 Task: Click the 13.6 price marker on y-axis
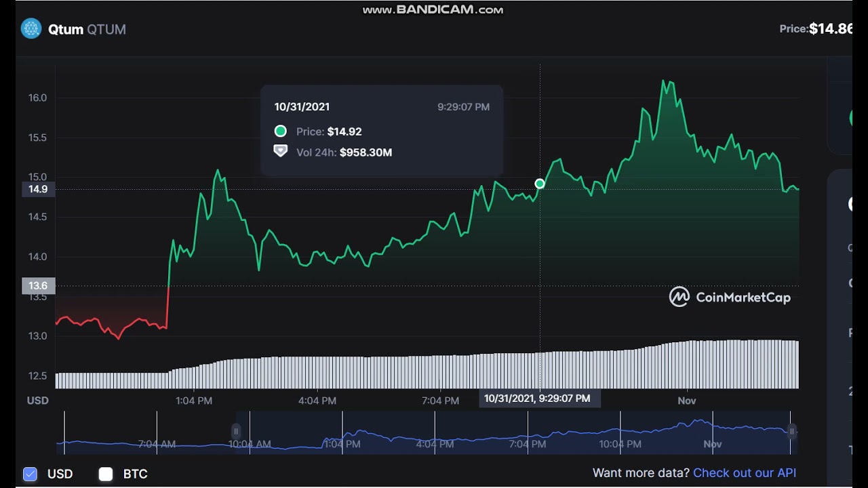pyautogui.click(x=38, y=285)
